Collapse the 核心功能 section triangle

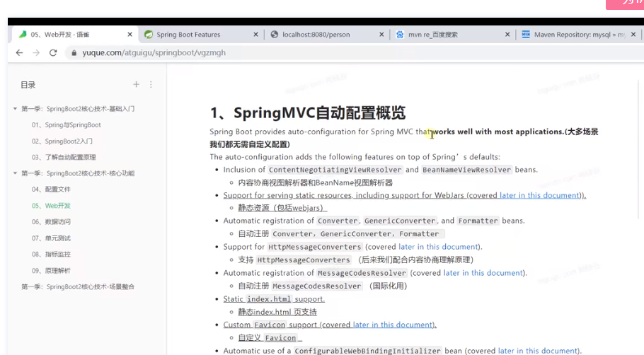click(15, 173)
